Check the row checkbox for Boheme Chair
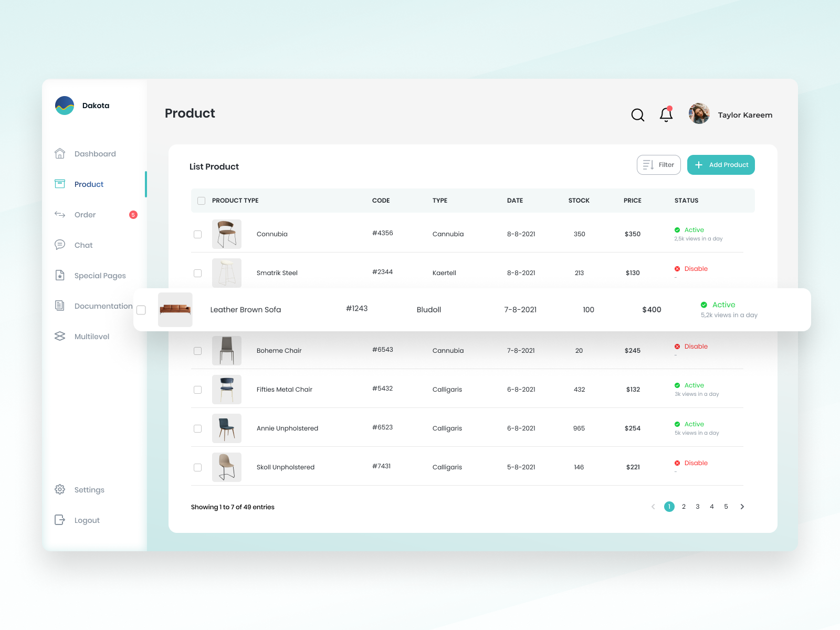The image size is (840, 630). [198, 351]
